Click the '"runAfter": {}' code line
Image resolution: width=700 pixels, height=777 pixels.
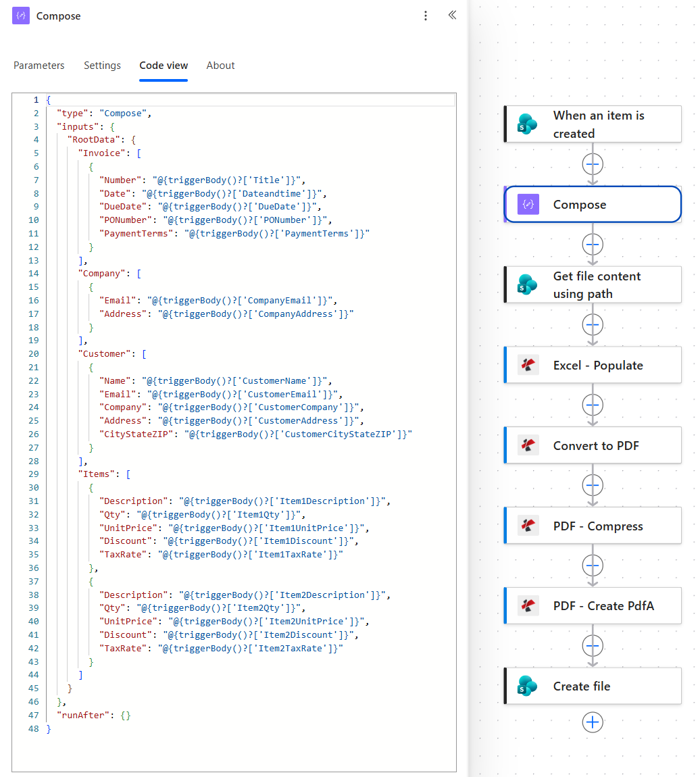pyautogui.click(x=94, y=715)
